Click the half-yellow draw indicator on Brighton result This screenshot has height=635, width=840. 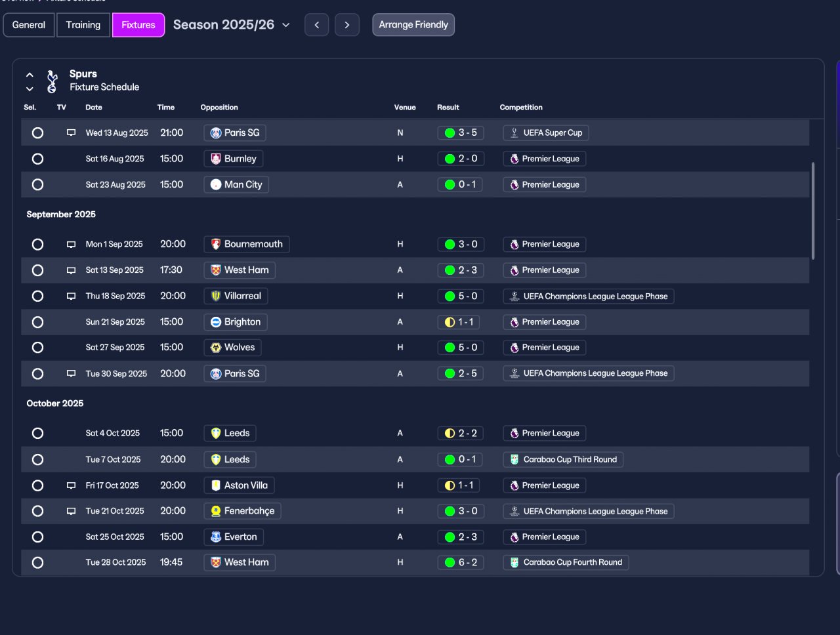pyautogui.click(x=450, y=322)
